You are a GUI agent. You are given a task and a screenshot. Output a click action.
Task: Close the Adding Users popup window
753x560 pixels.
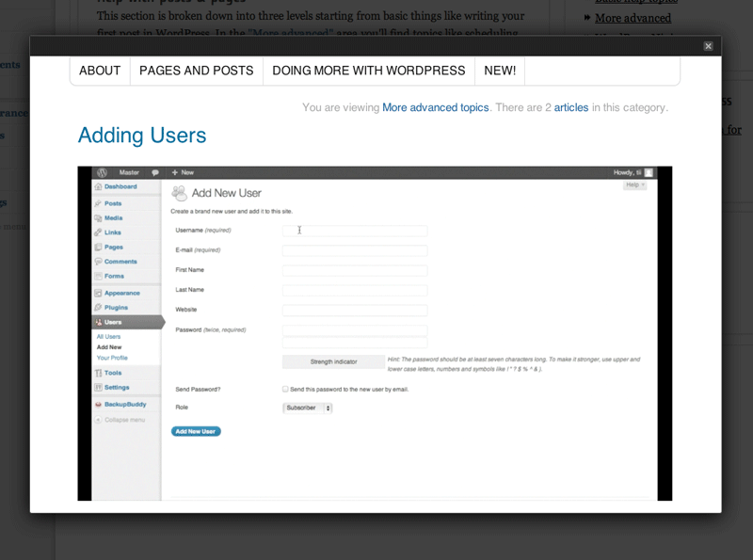708,46
